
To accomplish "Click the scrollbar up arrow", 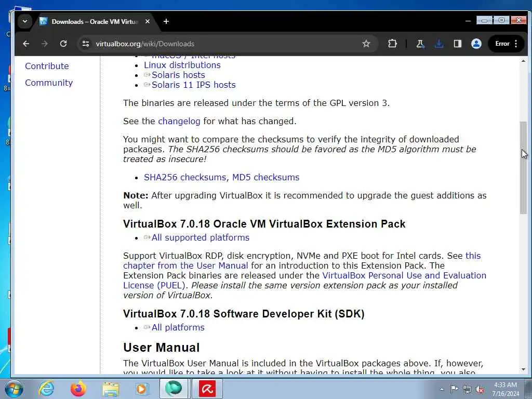I will [x=523, y=61].
